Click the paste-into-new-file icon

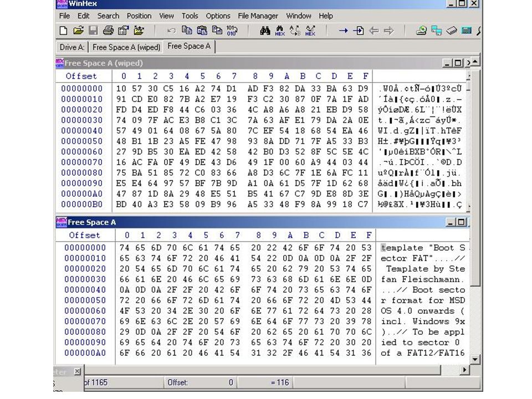(x=217, y=30)
